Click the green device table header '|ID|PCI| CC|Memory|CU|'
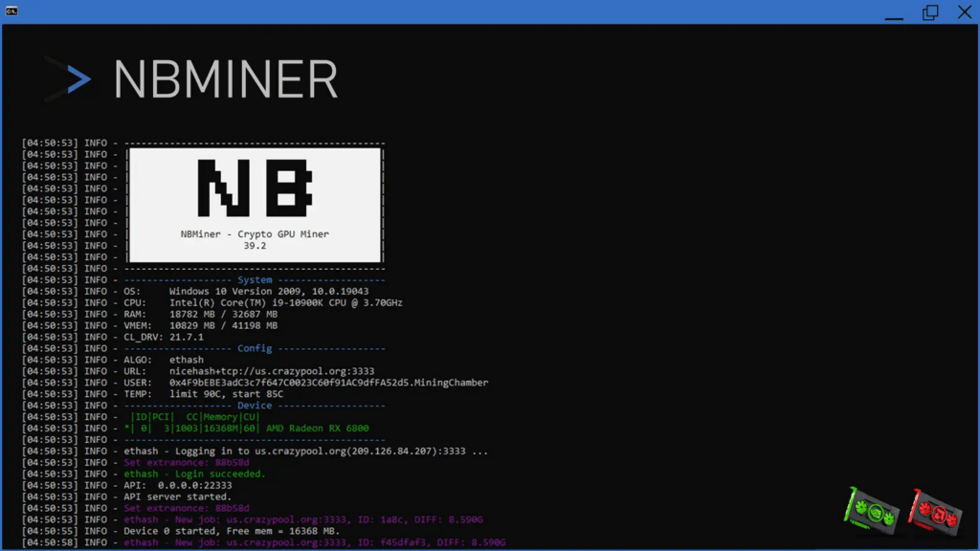This screenshot has width=980, height=551. click(194, 417)
